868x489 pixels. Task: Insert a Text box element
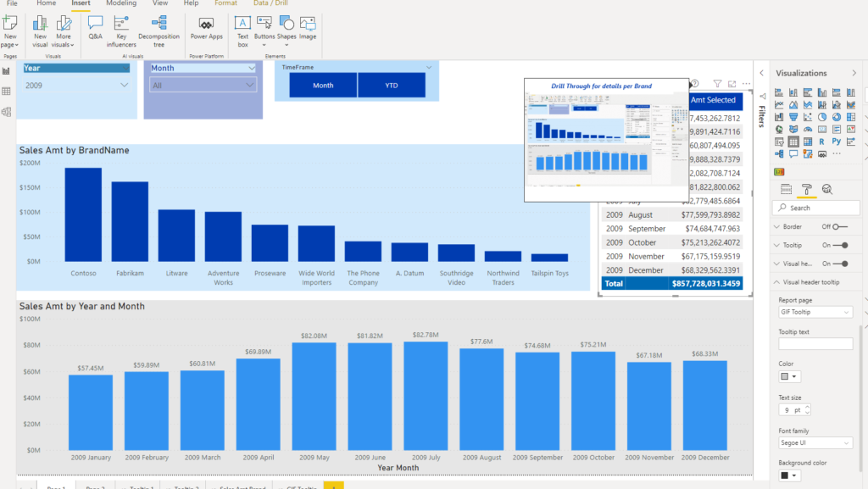click(x=242, y=31)
